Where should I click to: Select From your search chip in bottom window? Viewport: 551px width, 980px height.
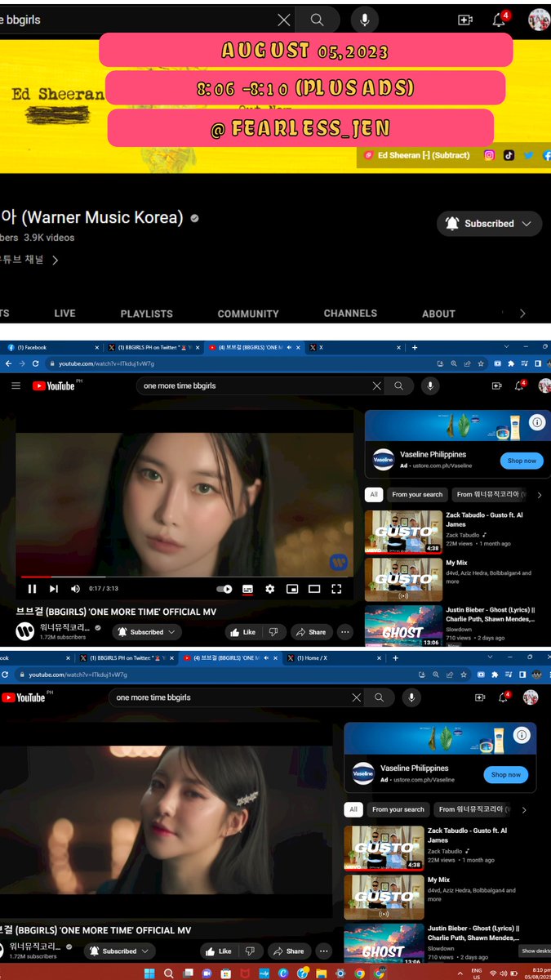click(398, 810)
